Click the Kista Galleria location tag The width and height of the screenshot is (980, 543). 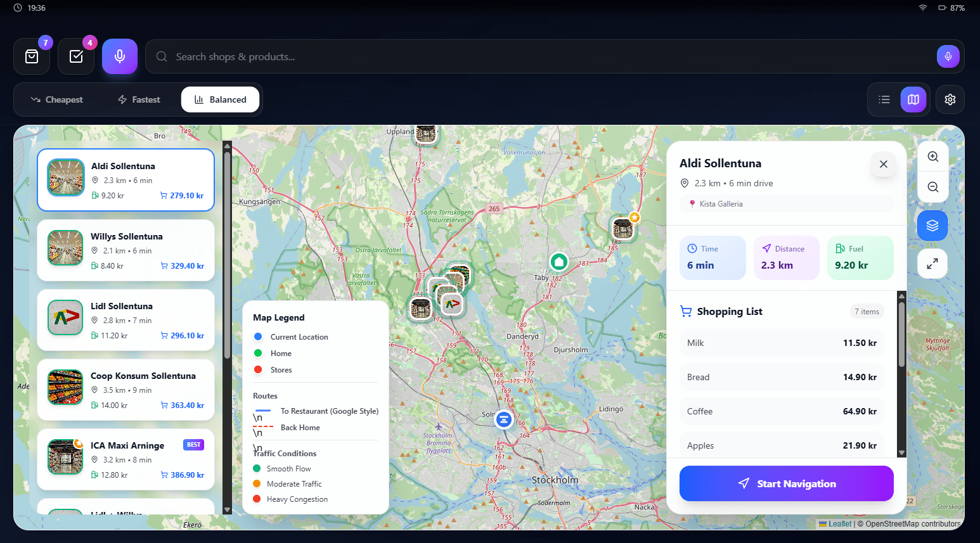coord(786,204)
